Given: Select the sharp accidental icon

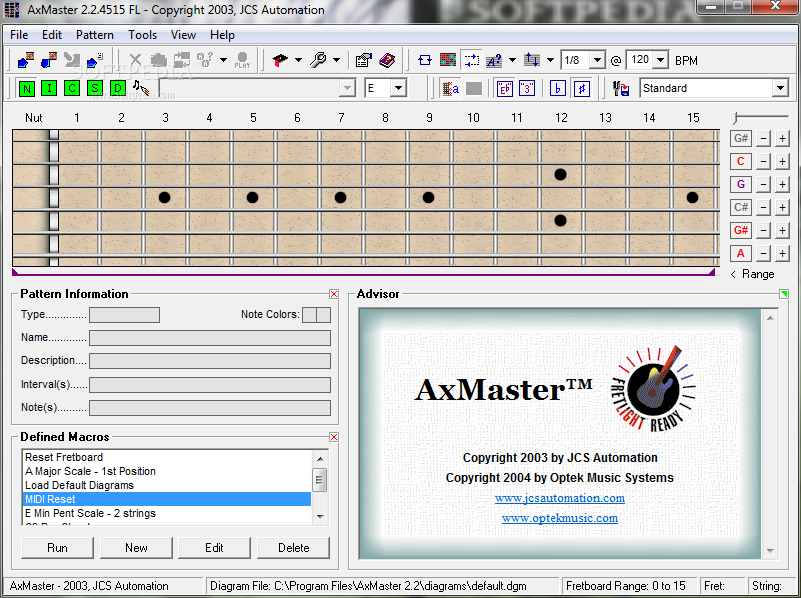Looking at the screenshot, I should [x=581, y=89].
